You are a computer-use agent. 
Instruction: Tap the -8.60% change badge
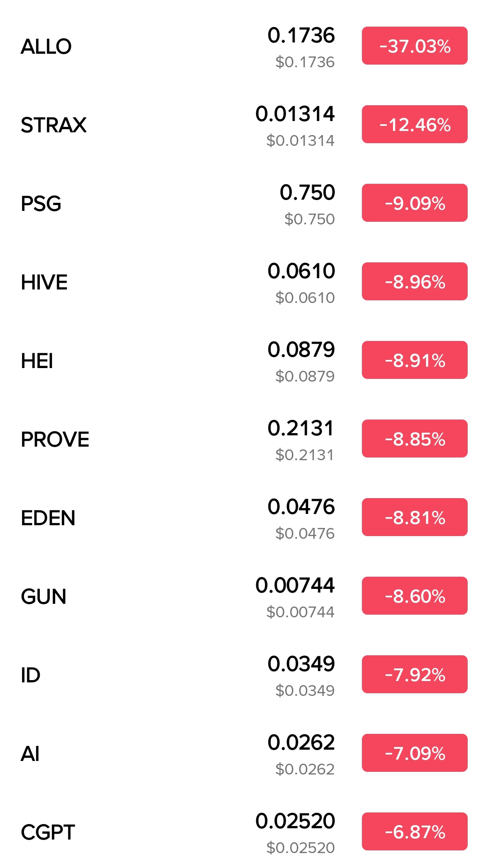coord(414,596)
